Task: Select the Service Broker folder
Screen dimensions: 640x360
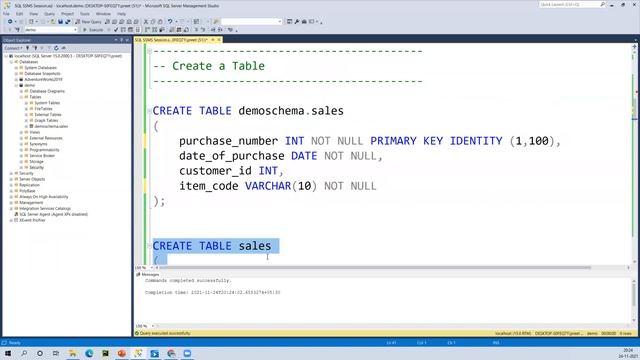Action: pyautogui.click(x=42, y=156)
